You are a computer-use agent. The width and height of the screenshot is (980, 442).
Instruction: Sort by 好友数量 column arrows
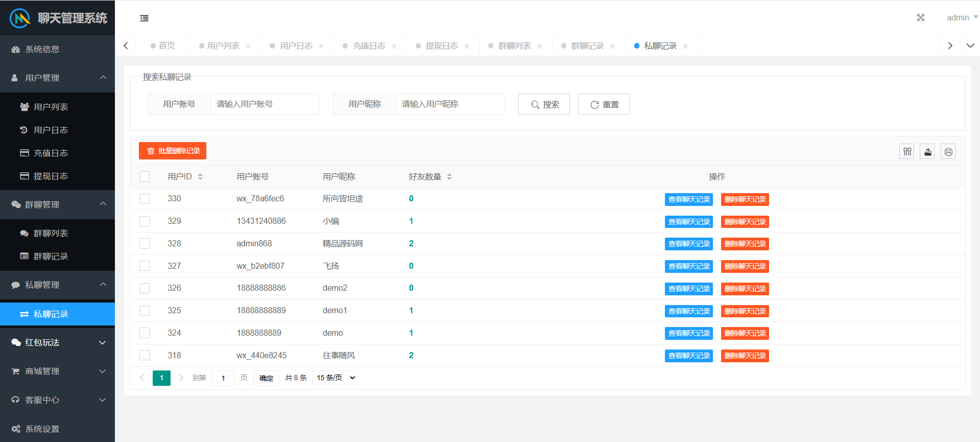coord(449,177)
